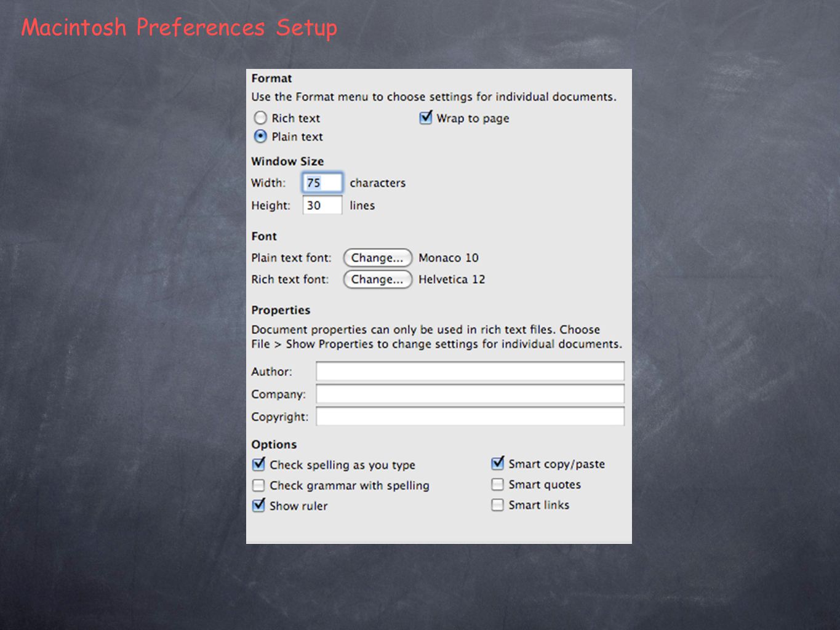Click the Helvetica 12 font label
Viewport: 840px width, 630px height.
coord(452,279)
